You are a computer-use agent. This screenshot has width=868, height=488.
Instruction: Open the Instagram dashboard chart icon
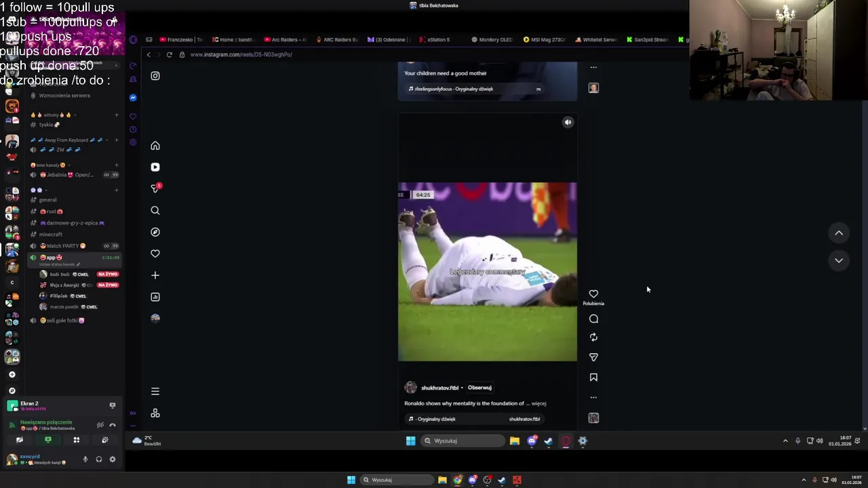tap(155, 297)
